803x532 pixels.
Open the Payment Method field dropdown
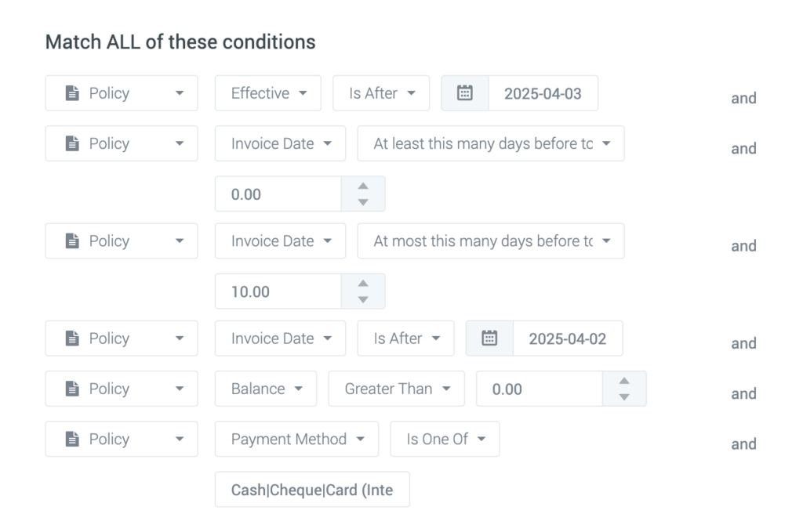click(x=296, y=439)
